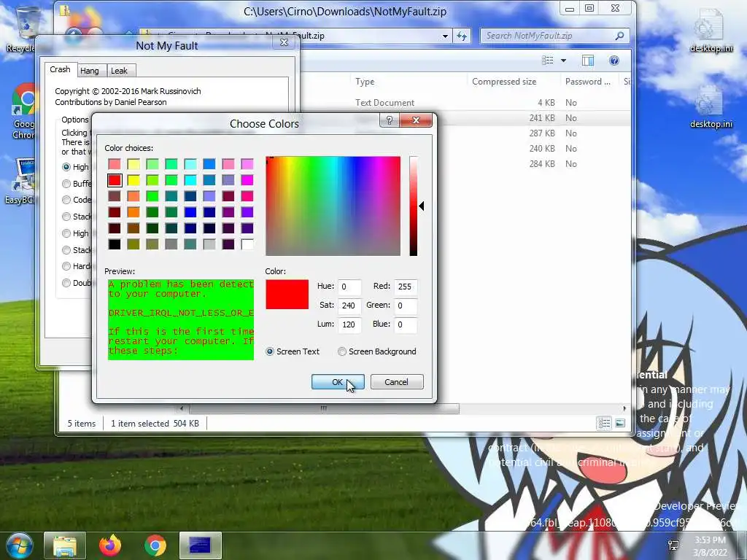Select the Code radio option in Not My Fault
Viewport: 747px width, 560px height.
[66, 200]
